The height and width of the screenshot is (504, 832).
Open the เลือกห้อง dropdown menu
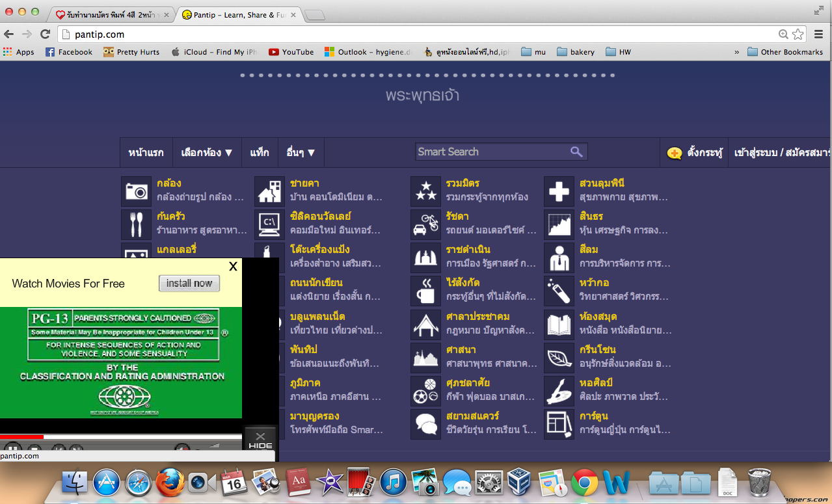pyautogui.click(x=207, y=153)
